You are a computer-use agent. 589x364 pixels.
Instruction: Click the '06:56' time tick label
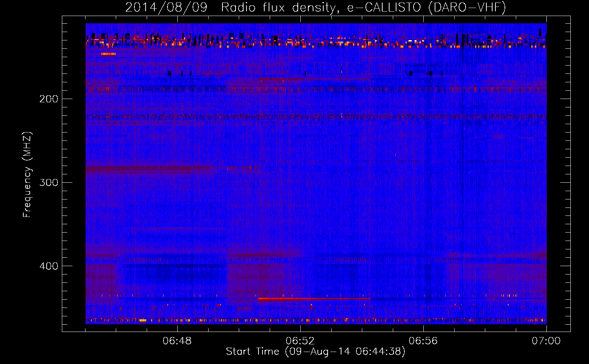click(423, 341)
